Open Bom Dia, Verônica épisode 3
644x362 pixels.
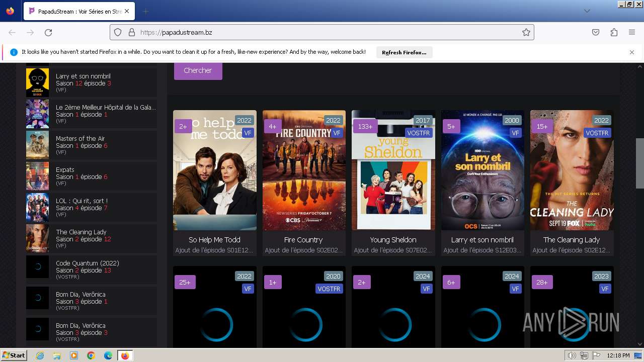pyautogui.click(x=91, y=332)
